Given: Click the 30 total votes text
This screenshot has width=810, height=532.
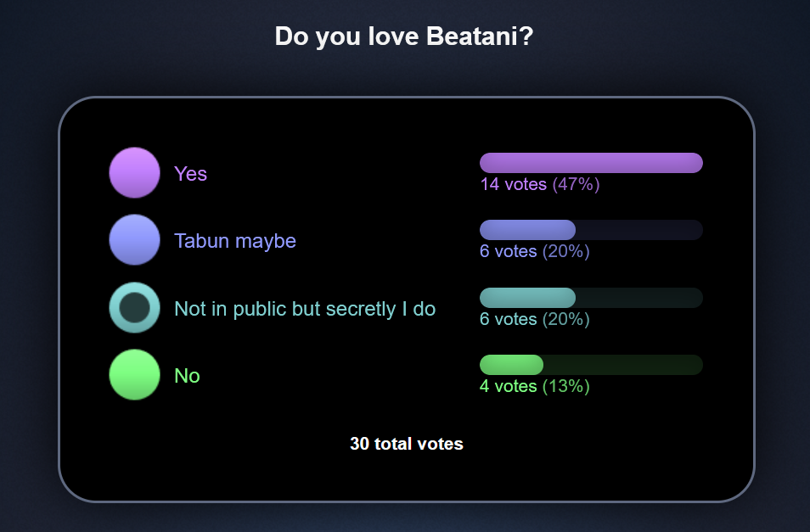Looking at the screenshot, I should pos(406,444).
